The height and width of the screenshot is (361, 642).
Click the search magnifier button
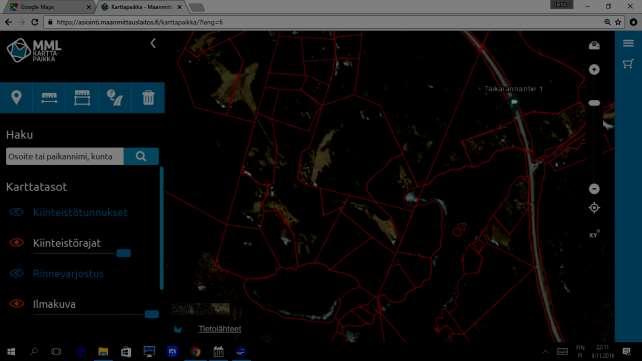click(x=141, y=156)
